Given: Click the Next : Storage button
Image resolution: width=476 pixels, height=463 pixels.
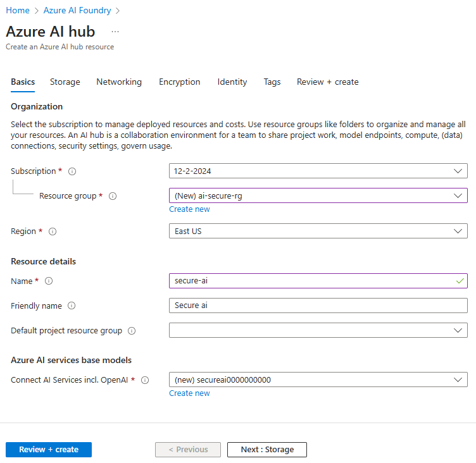Looking at the screenshot, I should [267, 450].
